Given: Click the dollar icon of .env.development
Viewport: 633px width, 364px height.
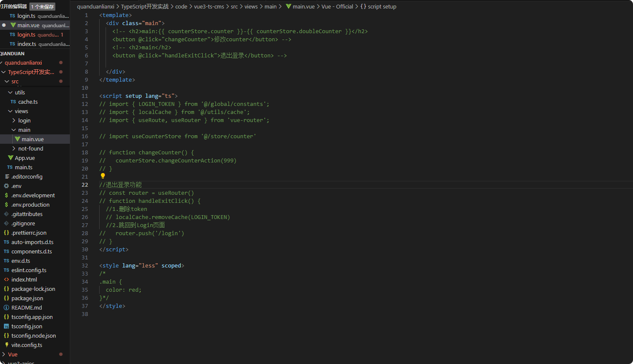Looking at the screenshot, I should [6, 195].
